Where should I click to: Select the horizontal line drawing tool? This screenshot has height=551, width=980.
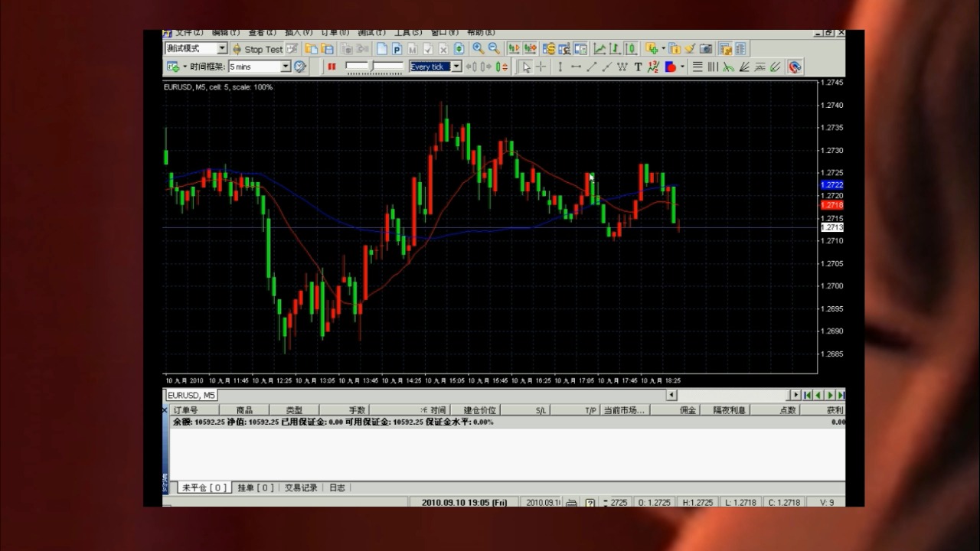click(x=576, y=67)
